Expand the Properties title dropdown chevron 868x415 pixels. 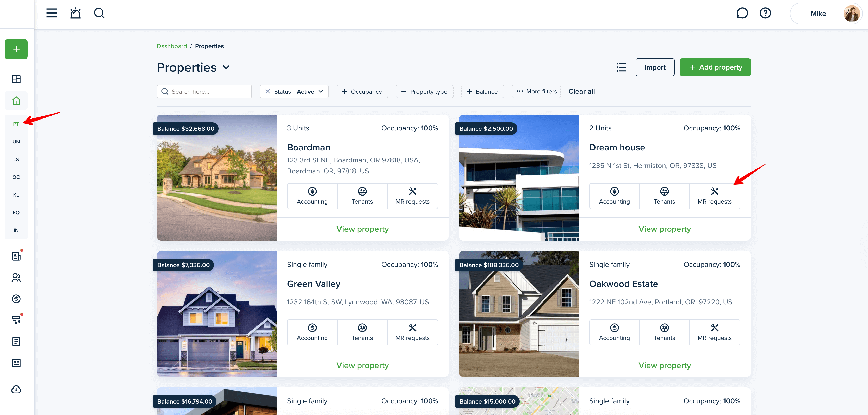(226, 67)
